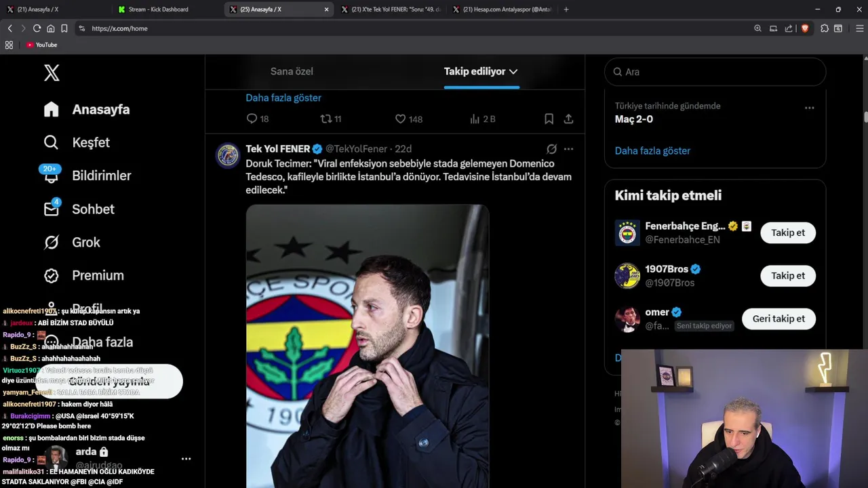Open Bildirimler notifications

[x=87, y=176]
